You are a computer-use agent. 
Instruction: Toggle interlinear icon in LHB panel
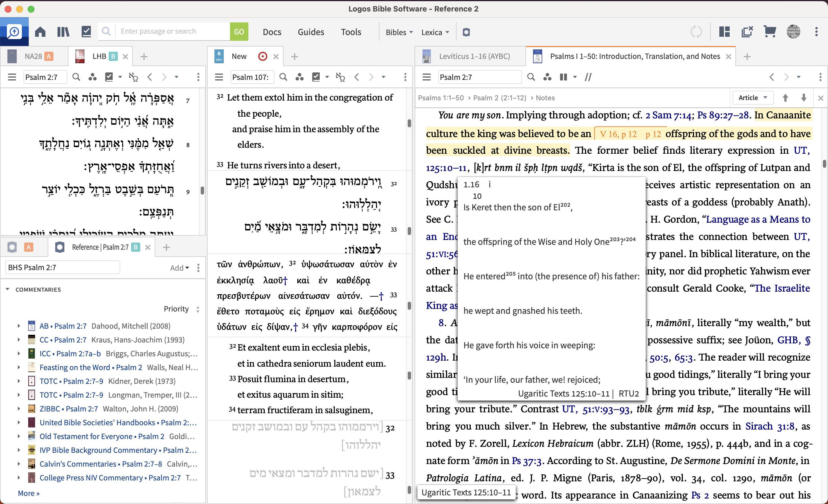click(x=133, y=77)
